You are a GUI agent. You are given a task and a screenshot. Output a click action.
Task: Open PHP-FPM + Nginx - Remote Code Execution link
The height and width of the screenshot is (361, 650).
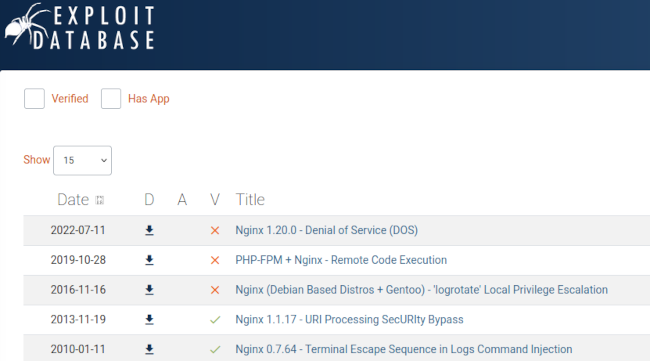pos(341,260)
